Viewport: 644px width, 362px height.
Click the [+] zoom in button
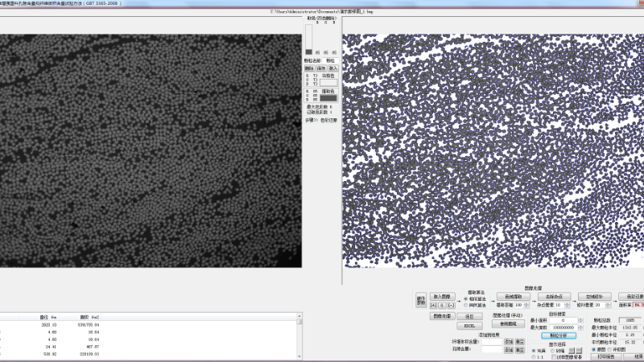pos(434,306)
